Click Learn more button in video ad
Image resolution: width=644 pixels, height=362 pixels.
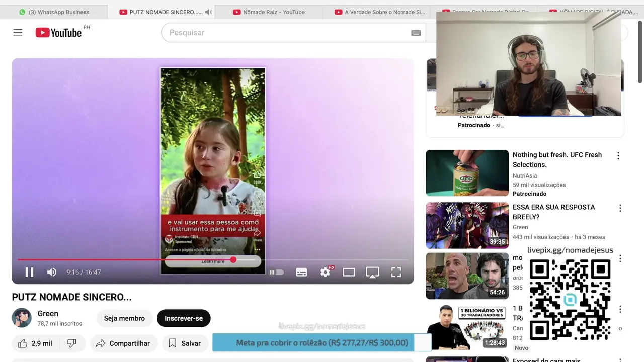coord(213,261)
